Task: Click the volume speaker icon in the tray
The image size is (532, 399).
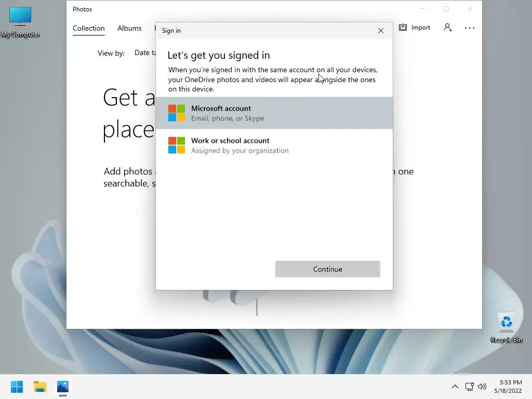Action: coord(482,387)
